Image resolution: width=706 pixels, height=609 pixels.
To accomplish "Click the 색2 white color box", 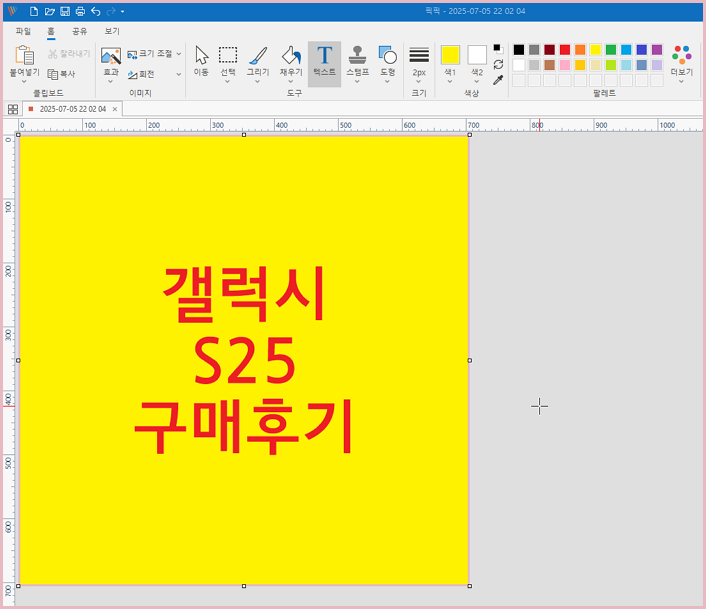I will click(477, 55).
